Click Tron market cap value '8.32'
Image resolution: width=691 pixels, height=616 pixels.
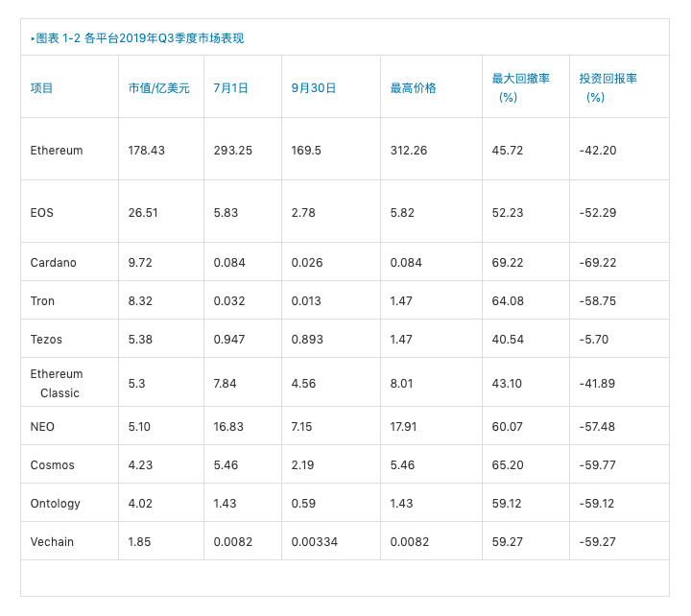point(140,301)
